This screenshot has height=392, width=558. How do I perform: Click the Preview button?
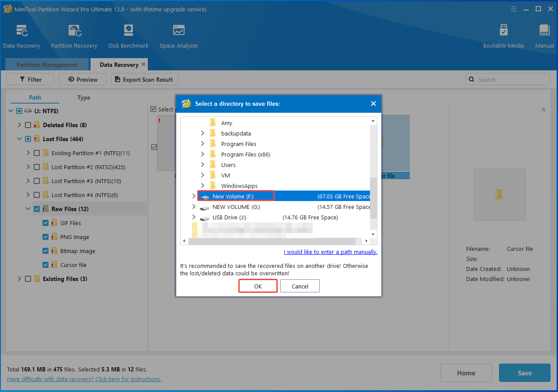(83, 80)
